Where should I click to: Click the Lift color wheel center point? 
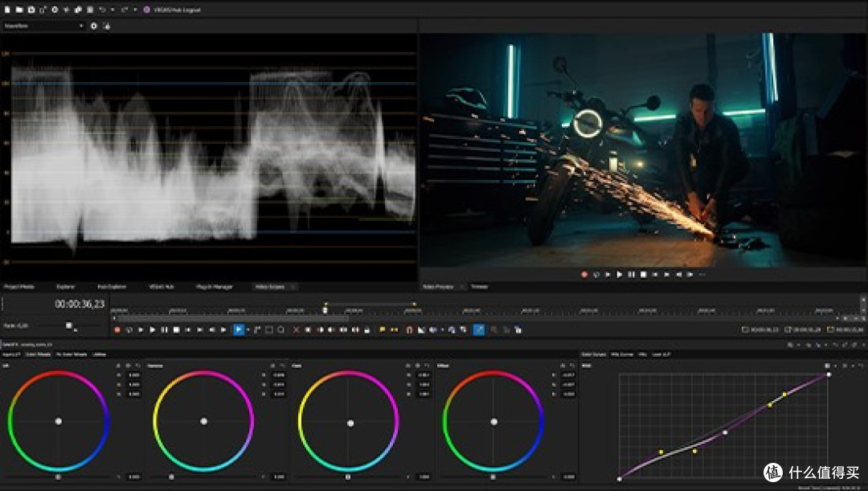point(59,421)
